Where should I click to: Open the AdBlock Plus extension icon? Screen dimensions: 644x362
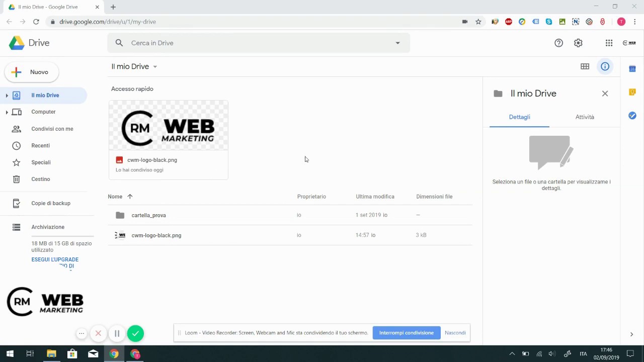click(509, 22)
